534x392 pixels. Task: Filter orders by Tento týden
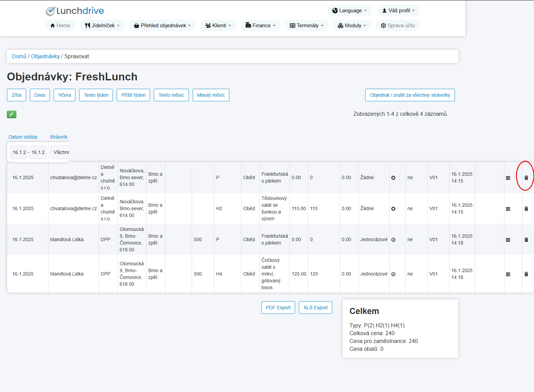coord(96,95)
